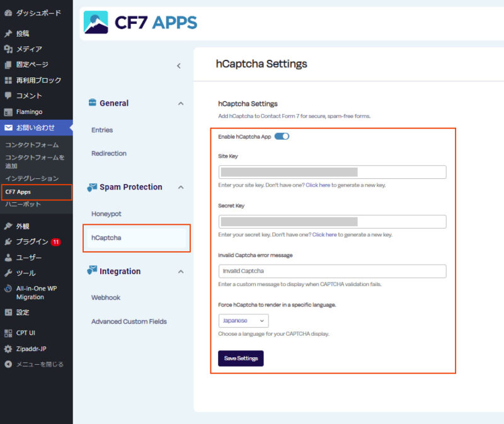The width and height of the screenshot is (504, 424).
Task: Collapse the General section chevron
Action: [181, 103]
